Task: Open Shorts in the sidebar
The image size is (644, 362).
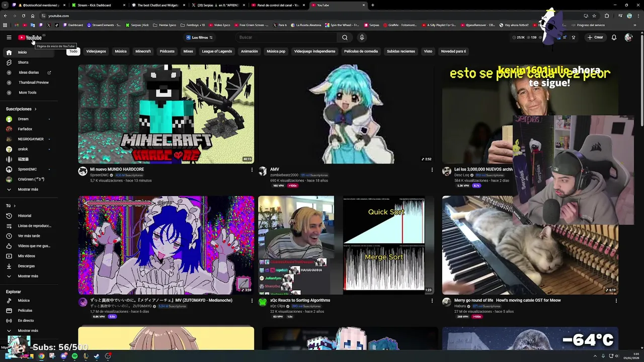Action: point(23,62)
